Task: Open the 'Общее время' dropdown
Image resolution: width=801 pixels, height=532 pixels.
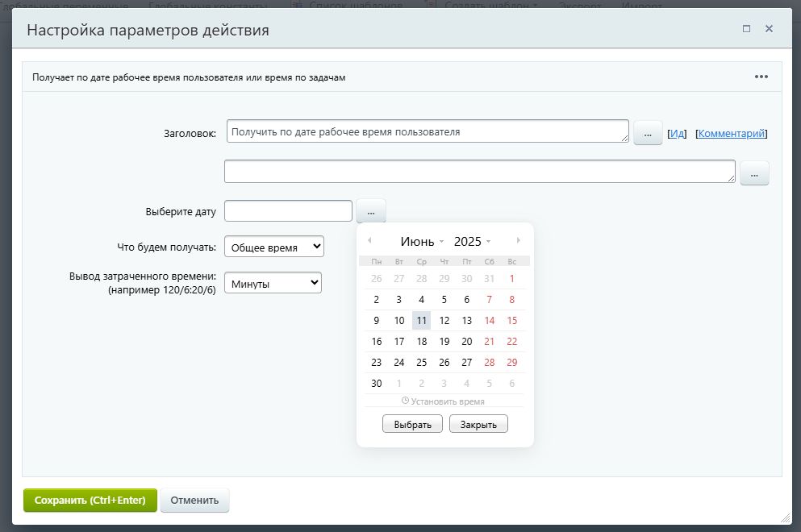Action: pyautogui.click(x=274, y=246)
